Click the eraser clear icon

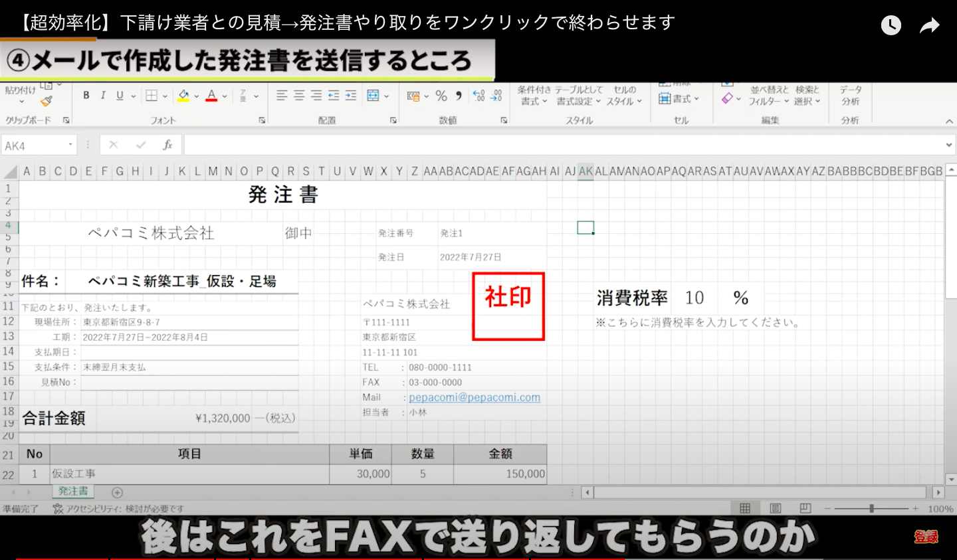727,98
